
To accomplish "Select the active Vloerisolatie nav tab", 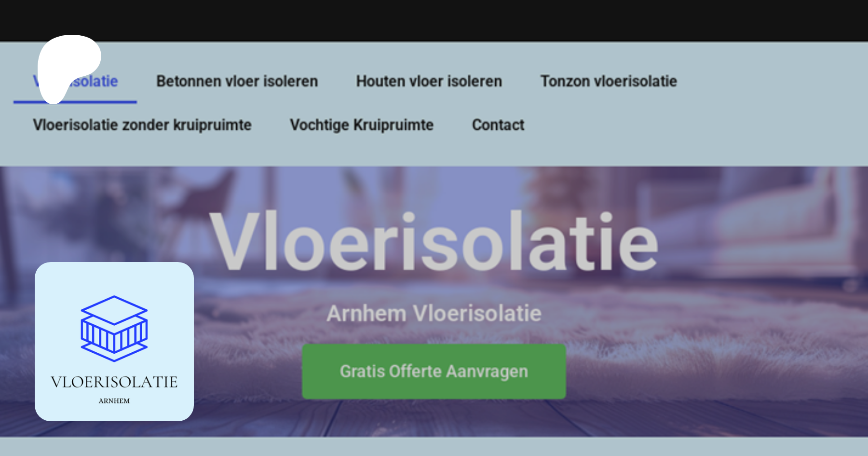I will 76,82.
